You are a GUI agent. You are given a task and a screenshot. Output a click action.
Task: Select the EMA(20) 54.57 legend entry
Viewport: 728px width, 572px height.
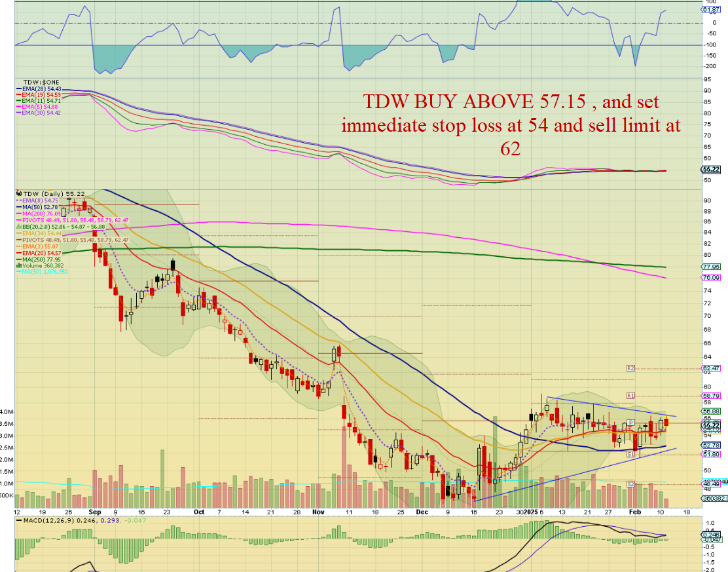pos(39,253)
